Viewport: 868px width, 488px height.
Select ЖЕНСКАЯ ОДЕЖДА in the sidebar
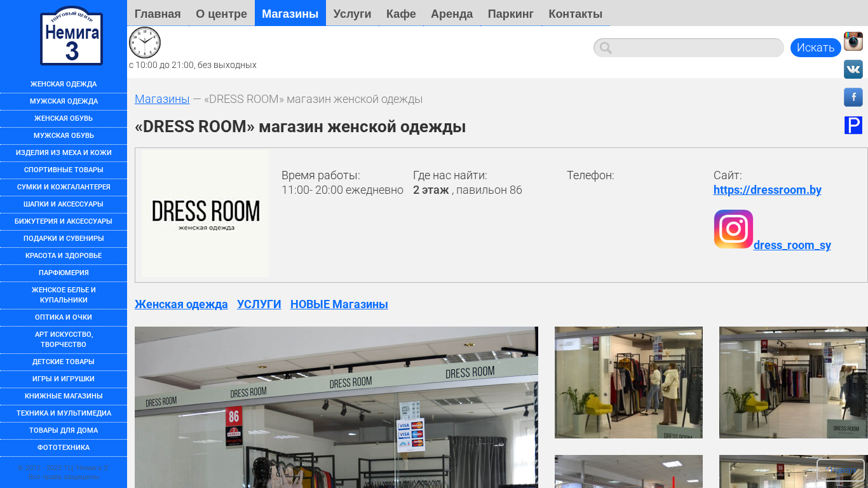[64, 85]
